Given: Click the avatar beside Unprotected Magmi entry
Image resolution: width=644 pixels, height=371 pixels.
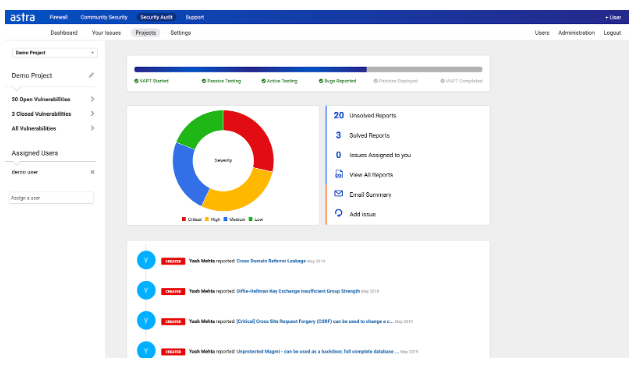Looking at the screenshot, I should [146, 350].
